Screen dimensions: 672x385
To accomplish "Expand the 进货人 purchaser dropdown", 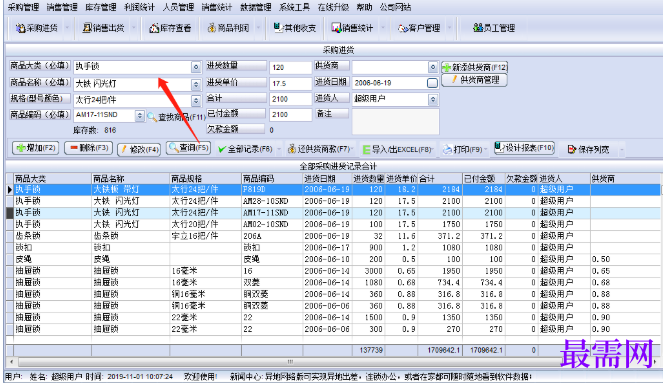I will coord(433,99).
